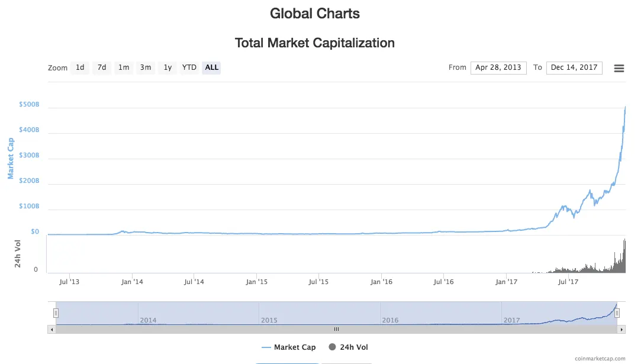Open the chart export hamburger menu

619,67
